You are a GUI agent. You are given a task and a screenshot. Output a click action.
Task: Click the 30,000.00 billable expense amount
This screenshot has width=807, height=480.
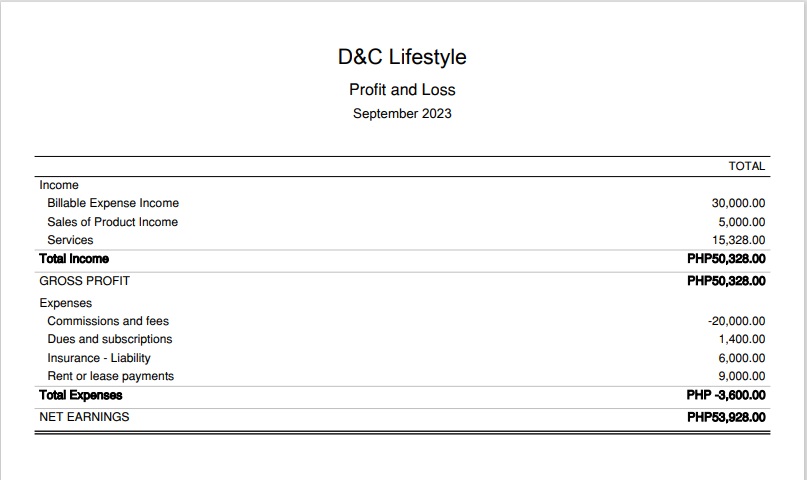click(x=738, y=203)
